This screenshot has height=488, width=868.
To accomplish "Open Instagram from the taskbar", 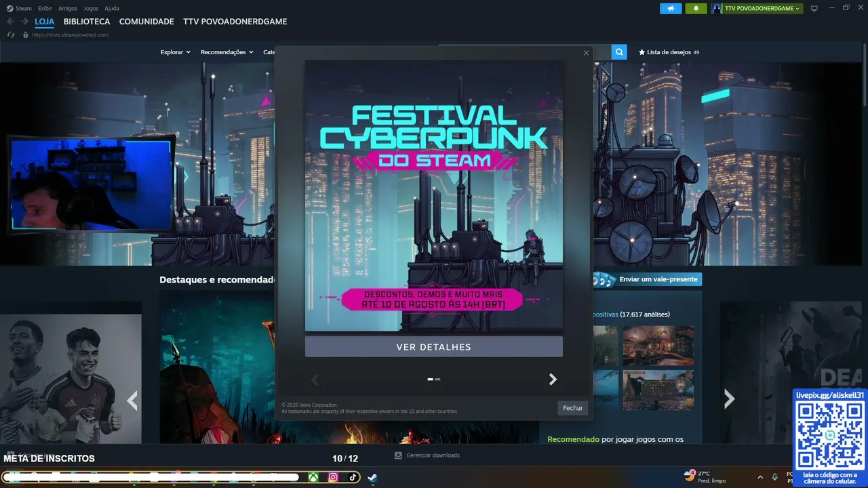I will [x=333, y=477].
